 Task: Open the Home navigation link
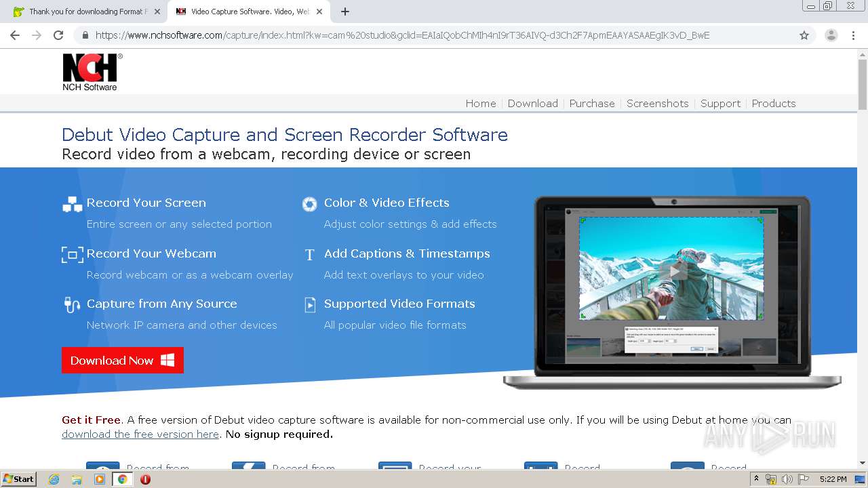(481, 103)
